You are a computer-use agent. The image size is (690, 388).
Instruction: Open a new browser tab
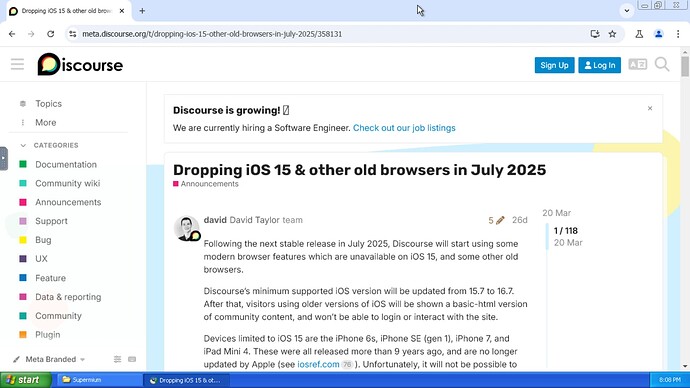(142, 11)
